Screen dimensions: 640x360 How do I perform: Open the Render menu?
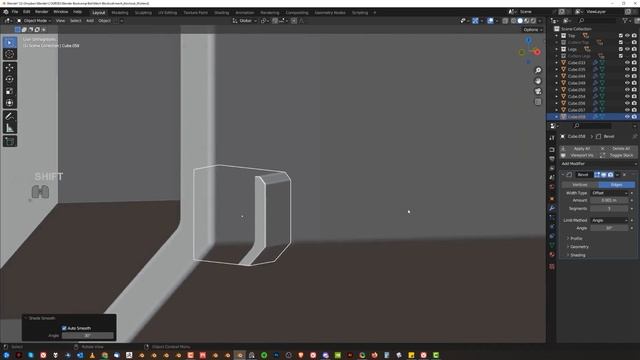tap(42, 12)
